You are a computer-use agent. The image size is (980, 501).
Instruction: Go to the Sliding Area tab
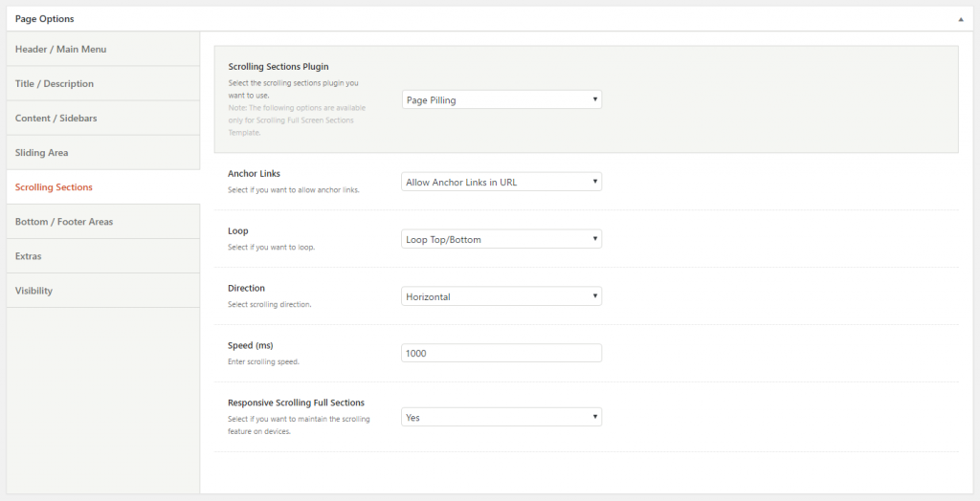(42, 153)
